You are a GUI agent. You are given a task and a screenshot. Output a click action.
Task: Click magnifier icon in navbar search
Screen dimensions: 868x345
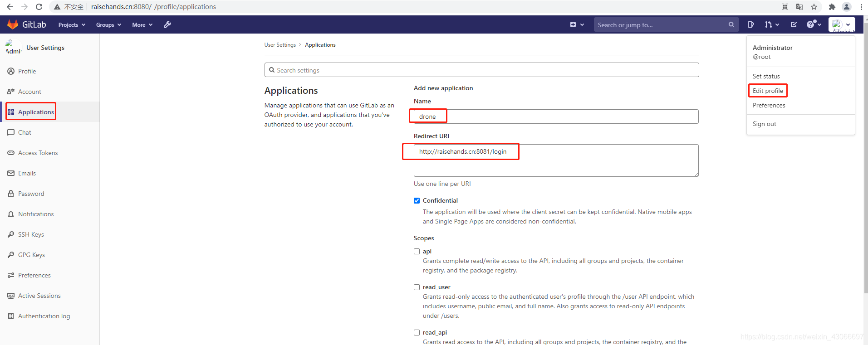coord(731,24)
